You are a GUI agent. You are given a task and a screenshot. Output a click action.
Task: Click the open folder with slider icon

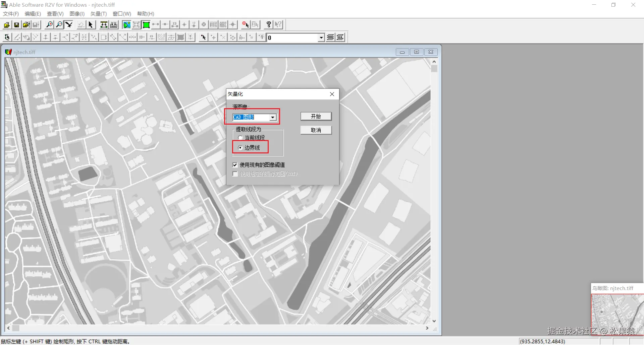pyautogui.click(x=26, y=25)
